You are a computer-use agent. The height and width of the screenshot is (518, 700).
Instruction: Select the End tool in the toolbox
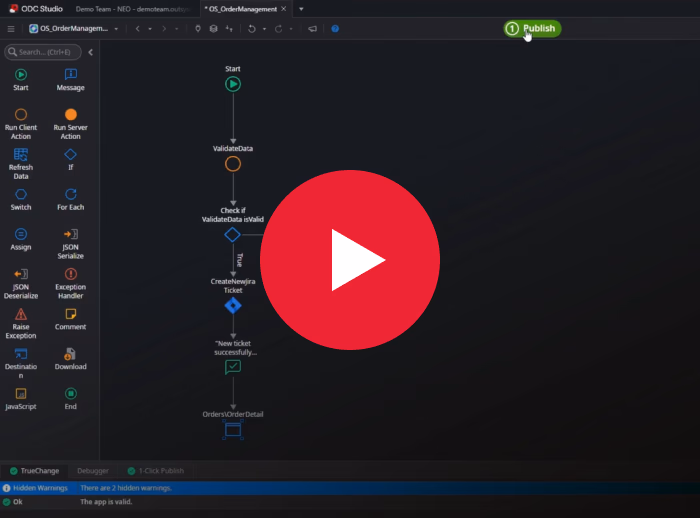point(71,398)
